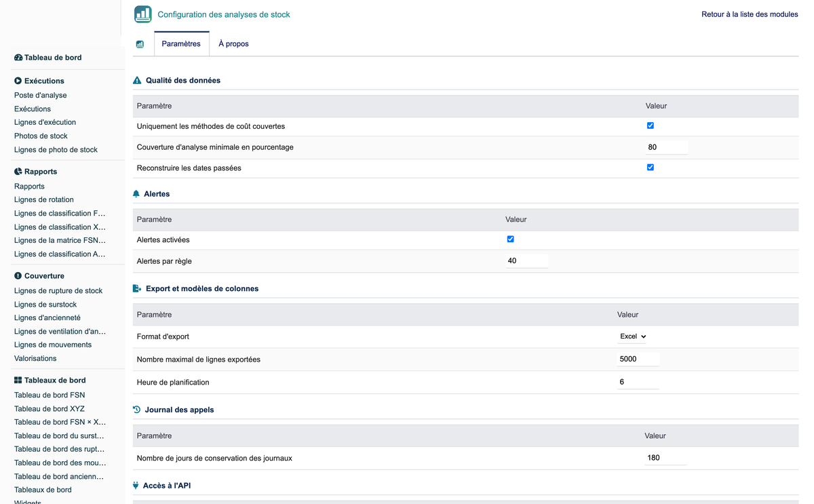Screen dimensions: 814x504
Task: Open Lignes de rotation link
Action: (x=44, y=200)
